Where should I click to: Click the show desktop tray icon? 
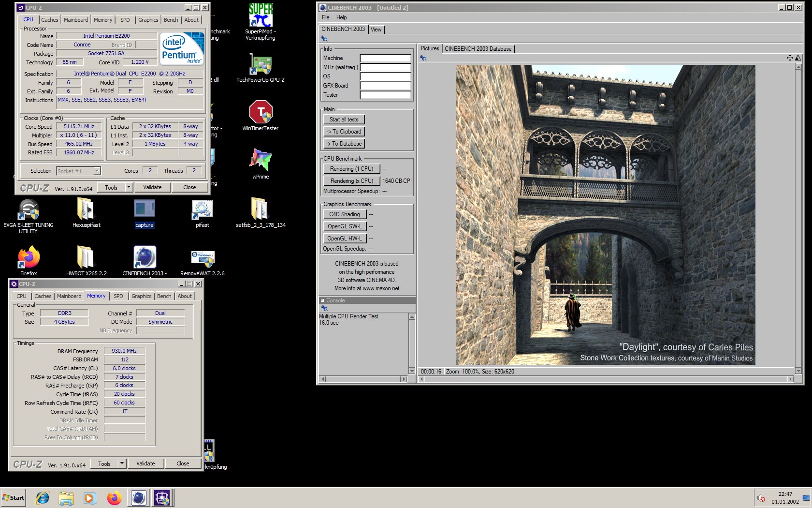[x=806, y=498]
